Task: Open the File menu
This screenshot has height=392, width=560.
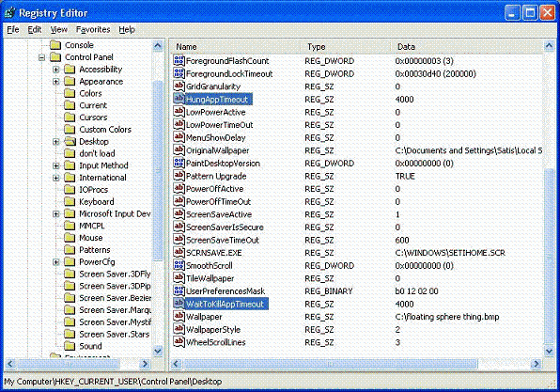Action: 13,30
